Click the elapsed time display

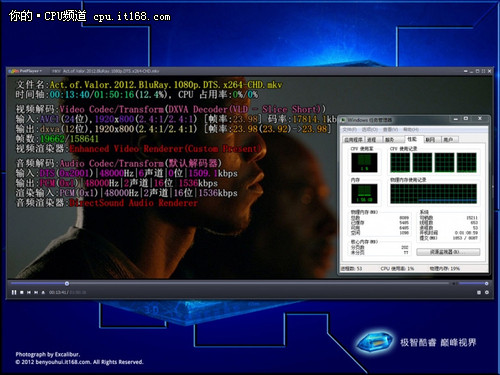coord(58,292)
